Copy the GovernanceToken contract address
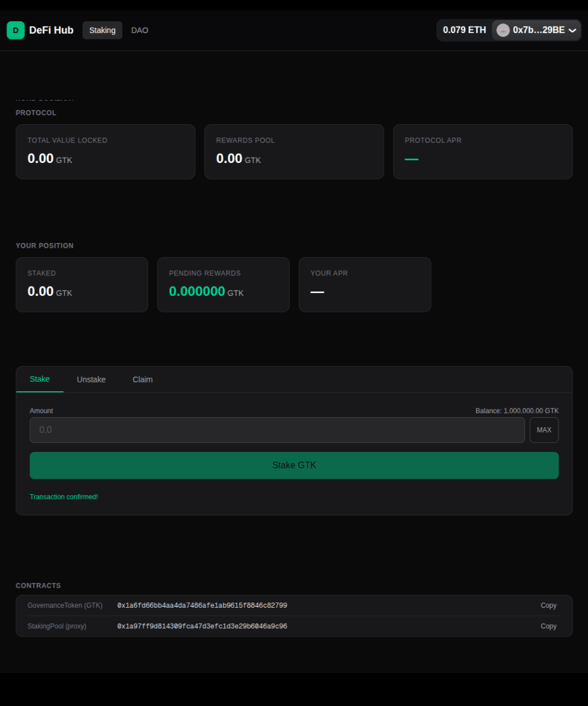The height and width of the screenshot is (706, 588). click(549, 605)
